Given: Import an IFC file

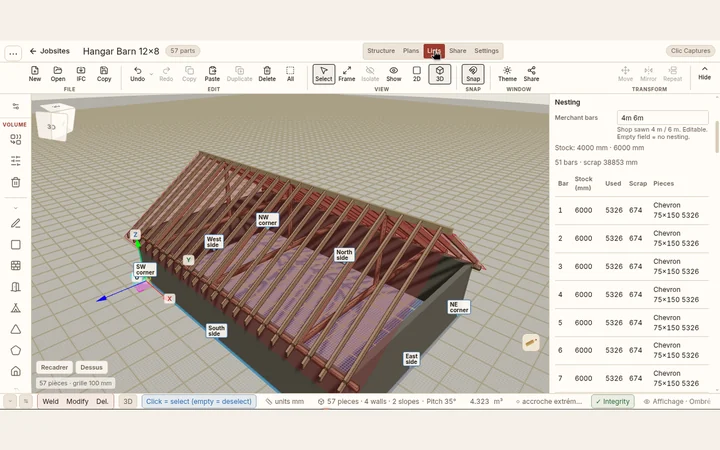Looking at the screenshot, I should pyautogui.click(x=81, y=74).
